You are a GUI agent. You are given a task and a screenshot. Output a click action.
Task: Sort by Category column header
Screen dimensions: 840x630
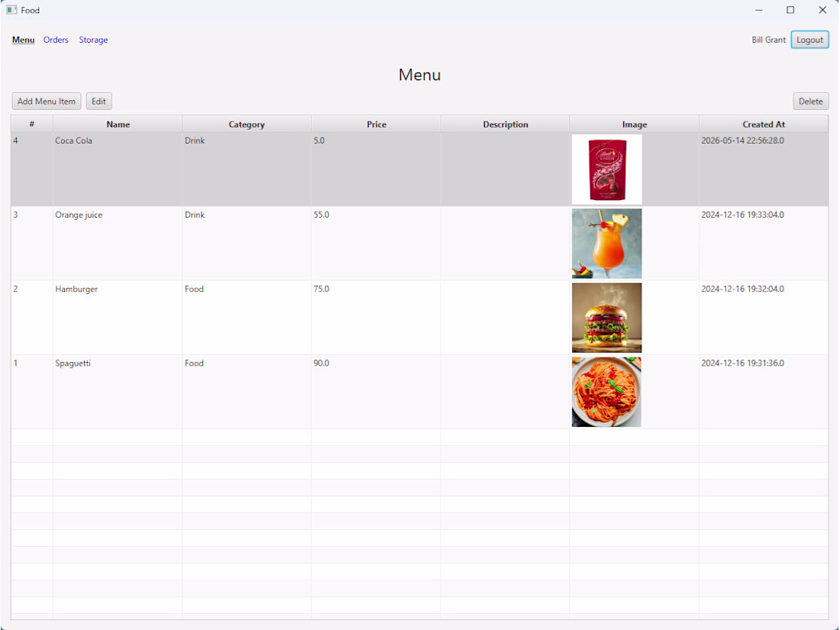(247, 124)
